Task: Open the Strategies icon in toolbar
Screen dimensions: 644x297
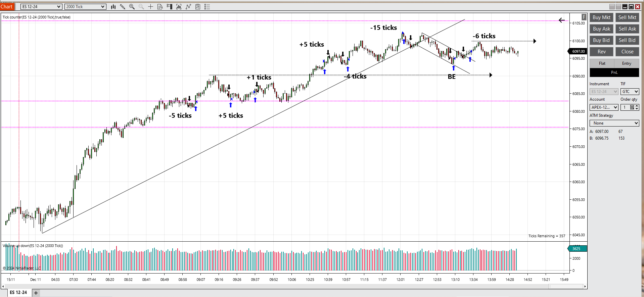Action: [x=198, y=7]
